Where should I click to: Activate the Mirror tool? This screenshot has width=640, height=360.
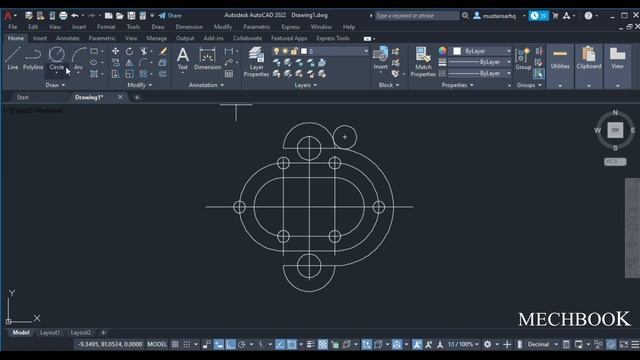click(x=129, y=62)
